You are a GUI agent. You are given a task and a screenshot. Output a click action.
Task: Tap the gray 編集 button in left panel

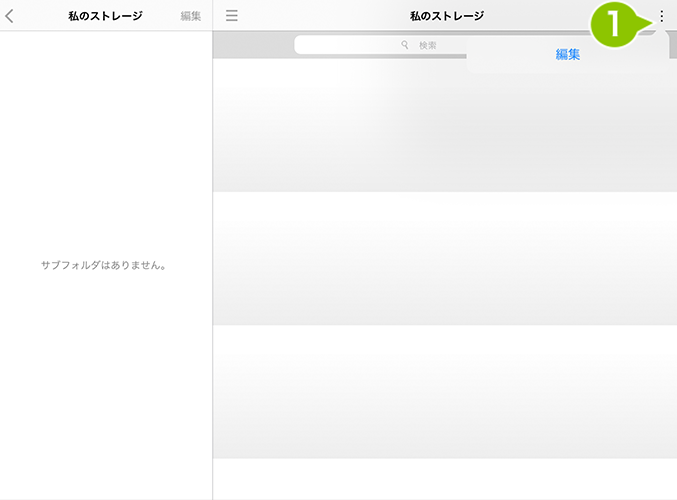tap(190, 16)
